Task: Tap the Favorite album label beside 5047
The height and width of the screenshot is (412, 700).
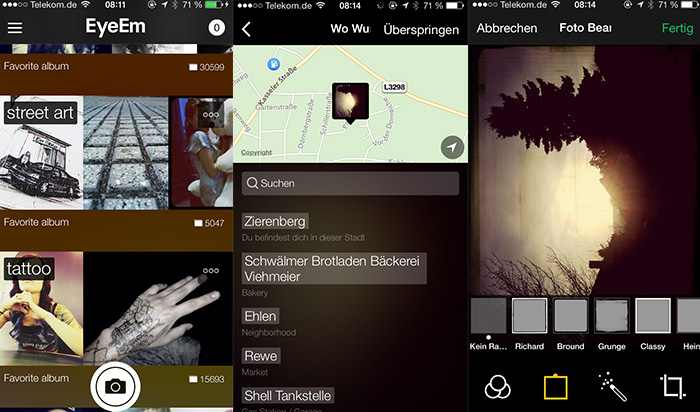Action: [x=36, y=222]
